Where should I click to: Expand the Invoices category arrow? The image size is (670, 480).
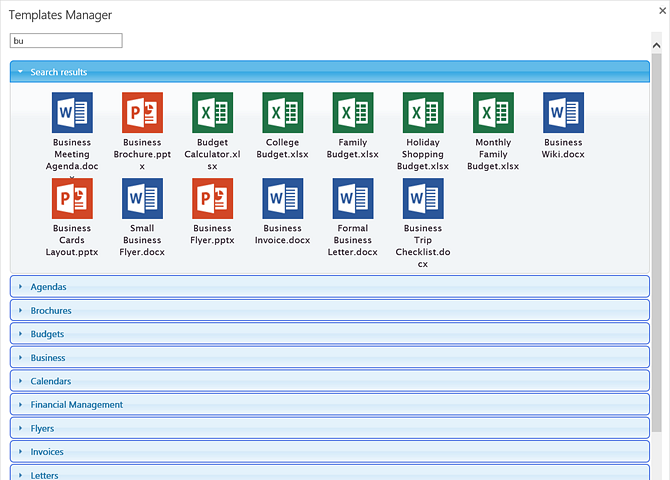click(x=20, y=451)
